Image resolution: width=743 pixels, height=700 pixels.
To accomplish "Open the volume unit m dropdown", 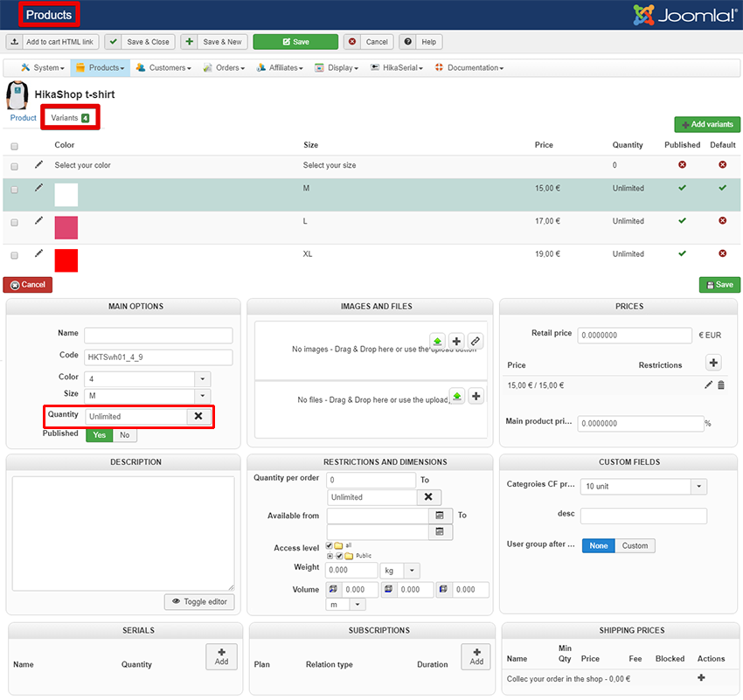I will coord(345,605).
